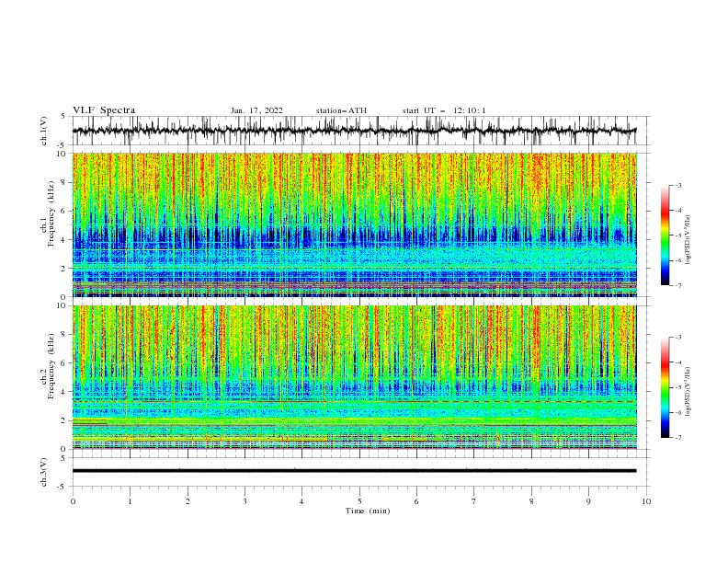The height and width of the screenshot is (563, 728).
Task: Click the "3" minute tick on time axis
Action: [245, 501]
